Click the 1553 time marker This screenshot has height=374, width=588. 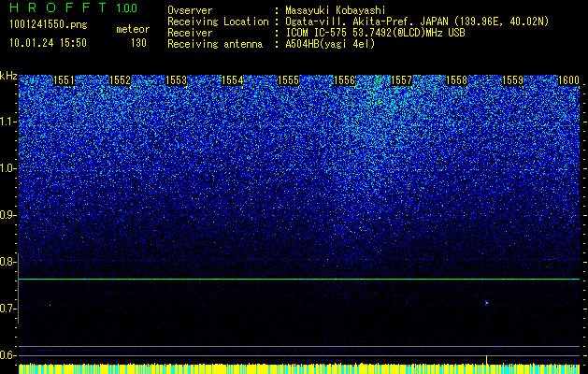tap(176, 80)
